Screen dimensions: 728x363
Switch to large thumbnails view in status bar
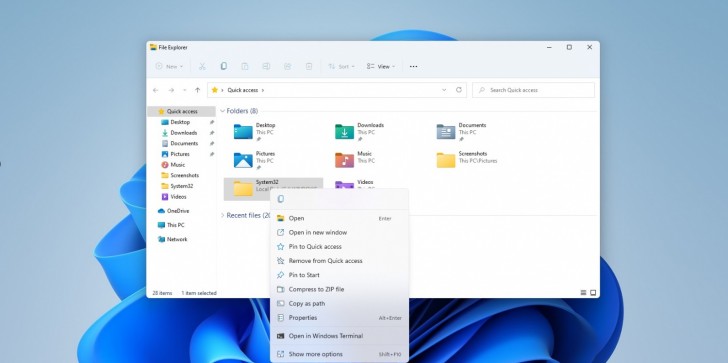[x=593, y=293]
